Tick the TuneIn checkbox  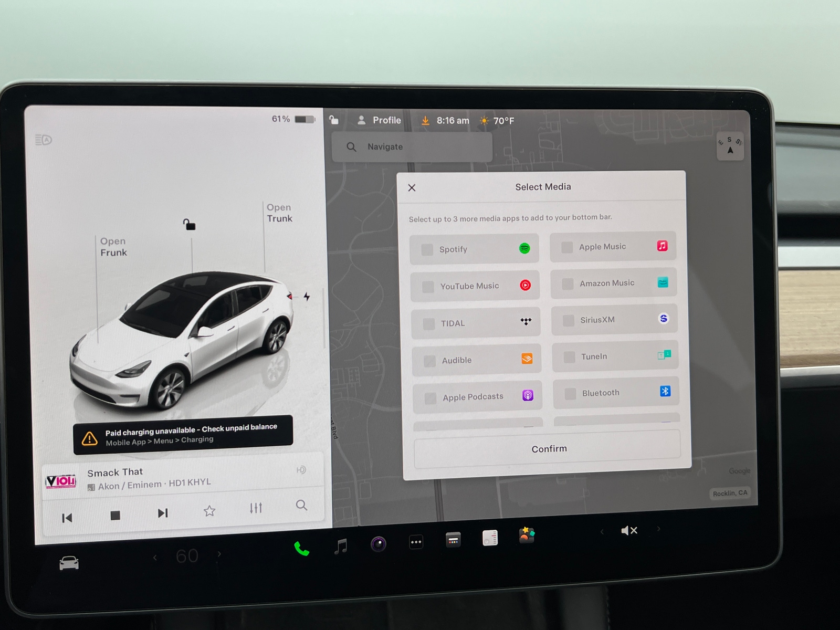click(x=569, y=357)
